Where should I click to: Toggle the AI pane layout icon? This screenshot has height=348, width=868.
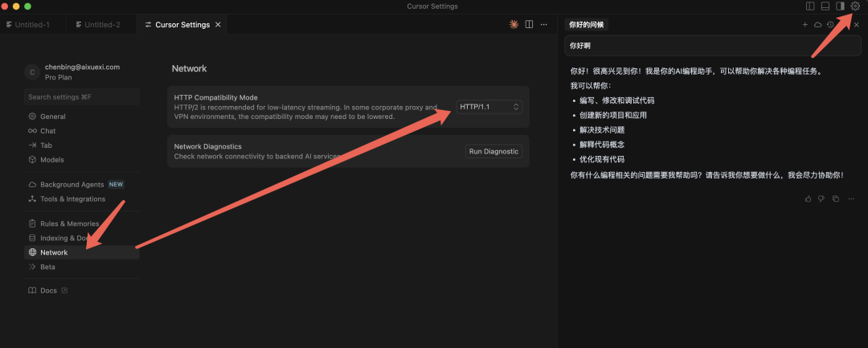click(x=840, y=6)
